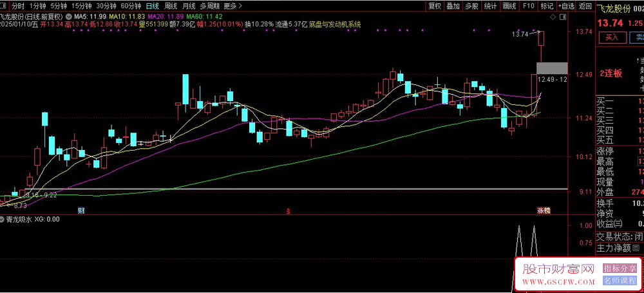Click the 13.74 price label on the last candle
This screenshot has width=644, height=293.
pyautogui.click(x=520, y=35)
